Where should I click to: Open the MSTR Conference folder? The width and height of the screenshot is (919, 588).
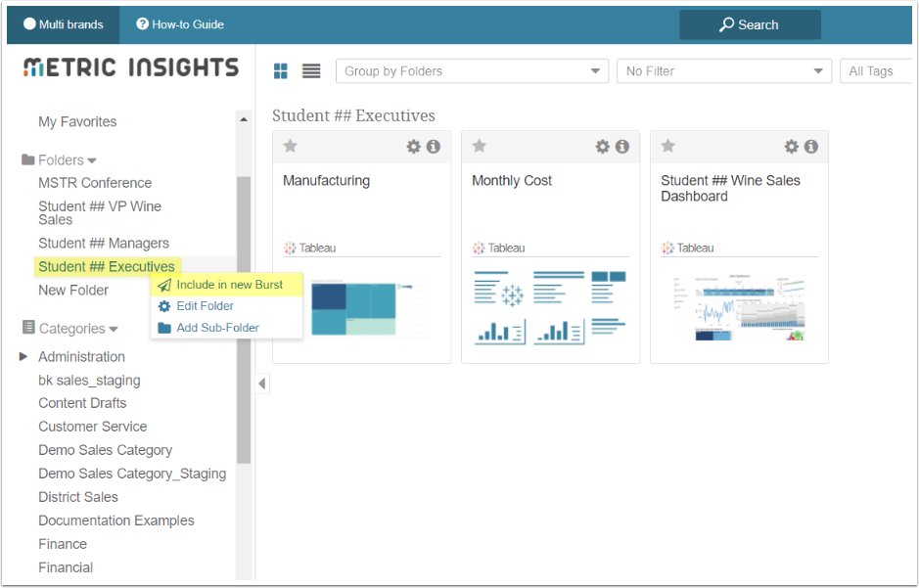(95, 183)
